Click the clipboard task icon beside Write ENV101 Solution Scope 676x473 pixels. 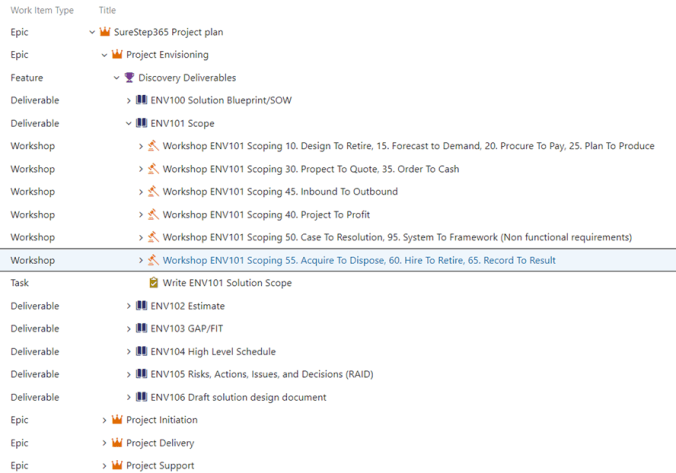click(153, 283)
